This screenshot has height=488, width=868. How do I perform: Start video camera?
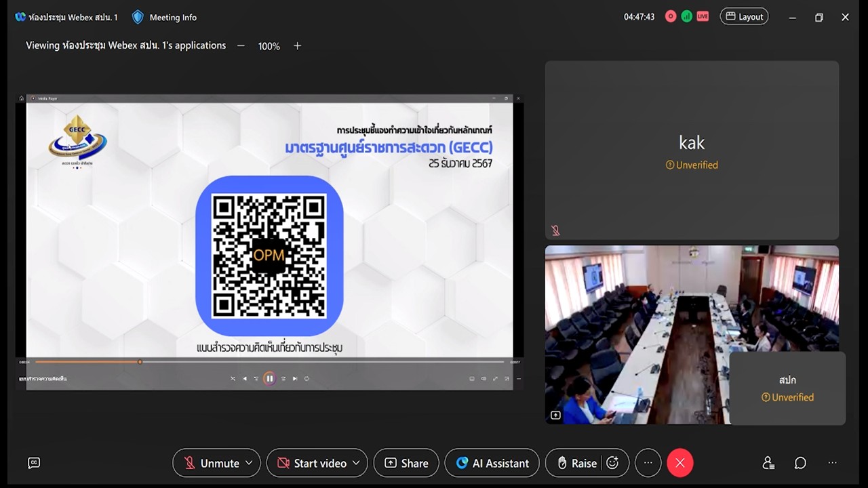click(x=313, y=463)
